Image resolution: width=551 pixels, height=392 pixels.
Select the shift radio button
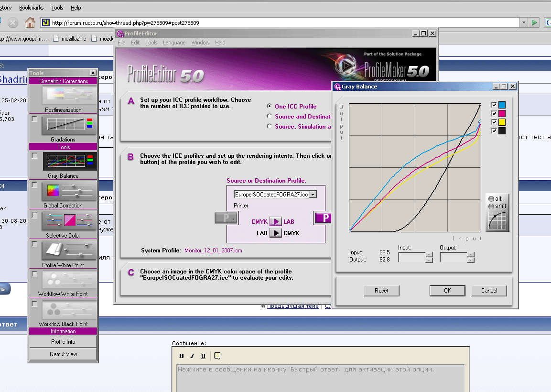491,206
